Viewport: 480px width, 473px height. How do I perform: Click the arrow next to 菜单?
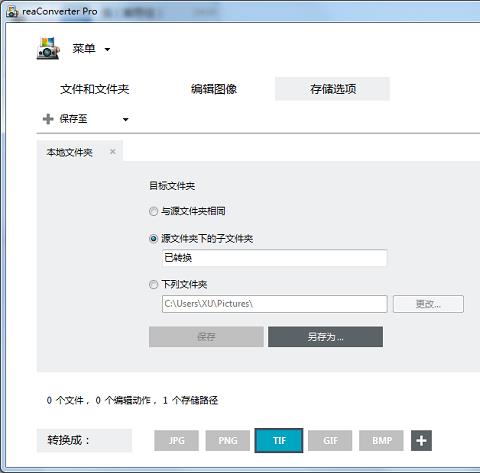(107, 50)
